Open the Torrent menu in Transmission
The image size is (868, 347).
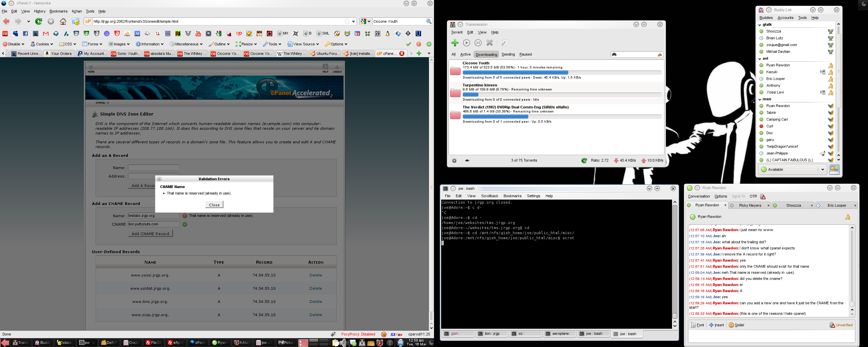click(x=456, y=32)
